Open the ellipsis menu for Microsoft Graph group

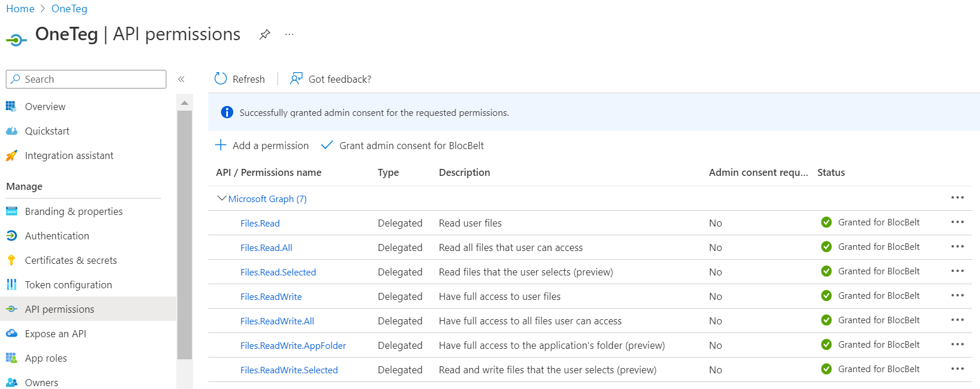point(957,198)
